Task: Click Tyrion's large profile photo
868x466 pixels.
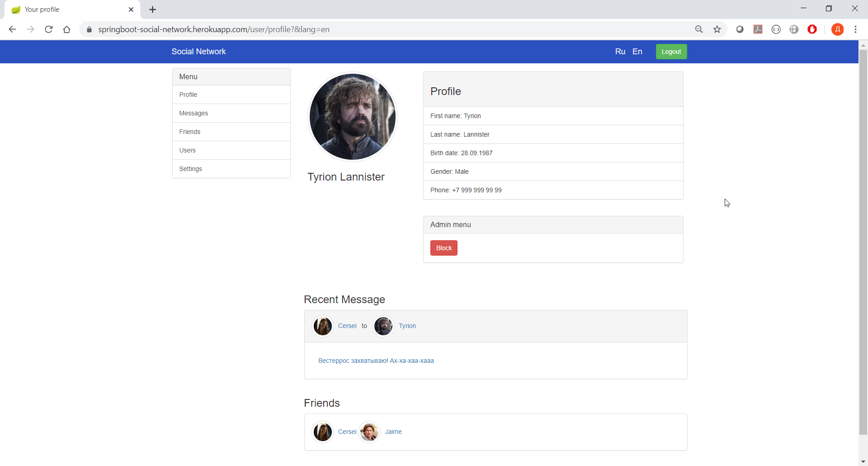Action: (353, 117)
